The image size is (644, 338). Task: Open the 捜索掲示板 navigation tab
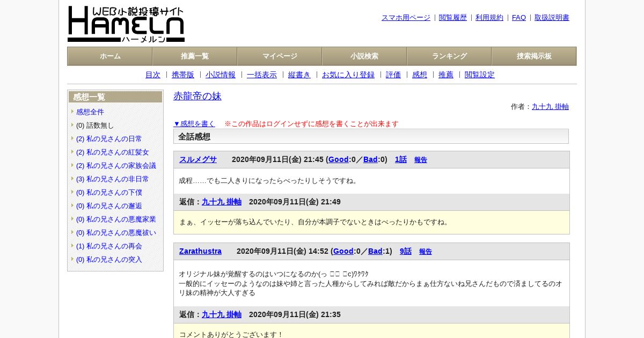[534, 56]
